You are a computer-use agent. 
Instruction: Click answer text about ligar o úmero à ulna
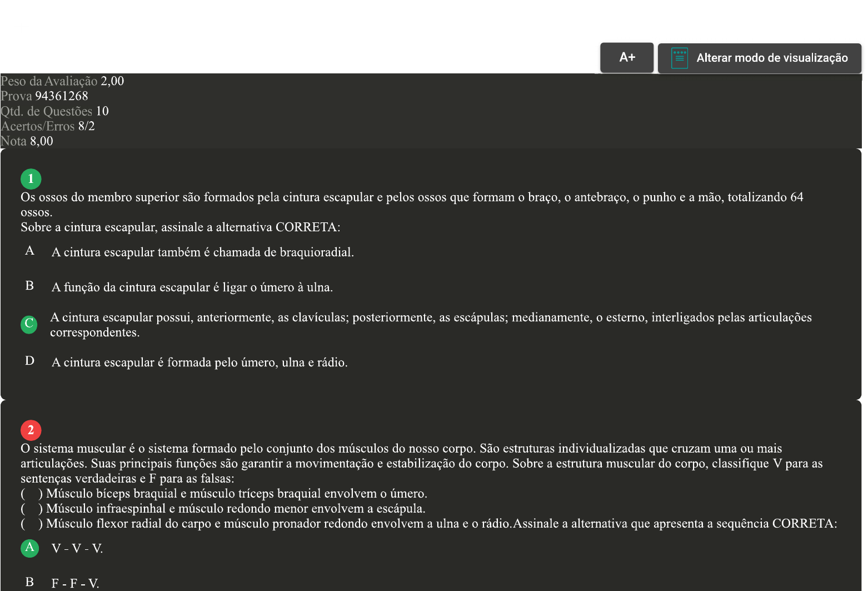coord(192,287)
